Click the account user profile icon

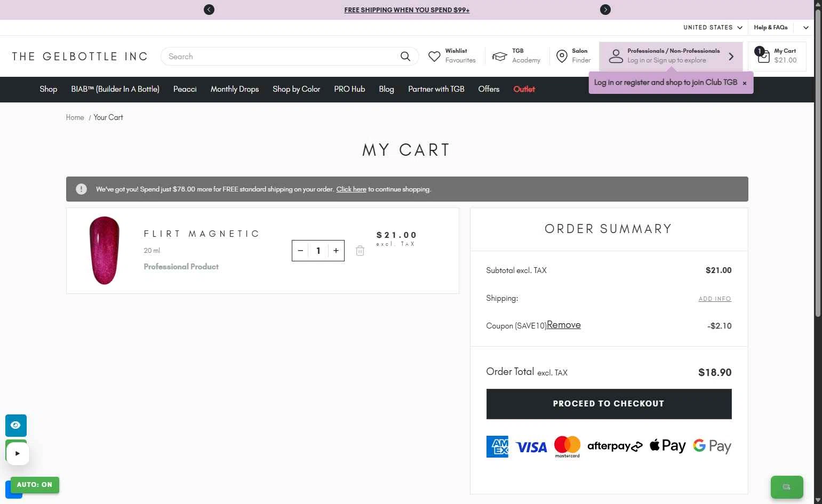[616, 56]
